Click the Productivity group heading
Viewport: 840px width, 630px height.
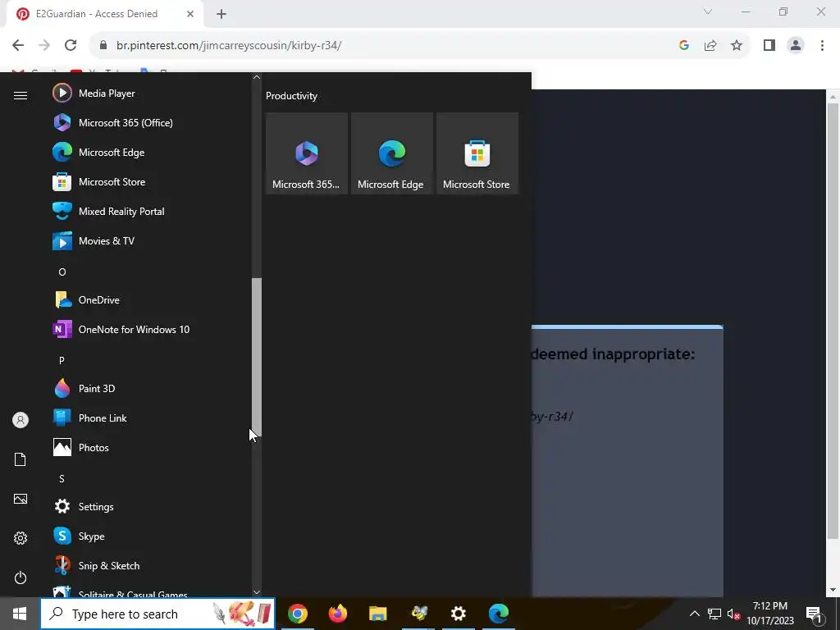click(x=291, y=96)
